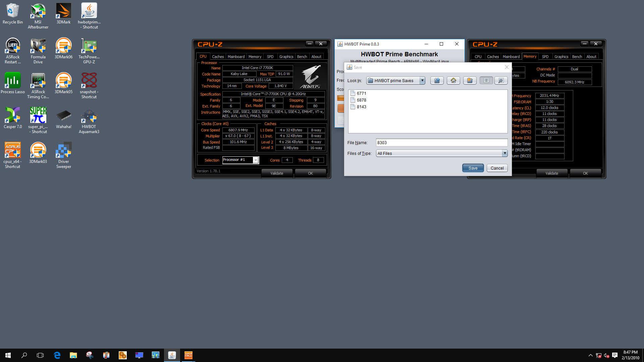
Task: Open Bench tab in left CPU-Z window
Action: [x=302, y=57]
